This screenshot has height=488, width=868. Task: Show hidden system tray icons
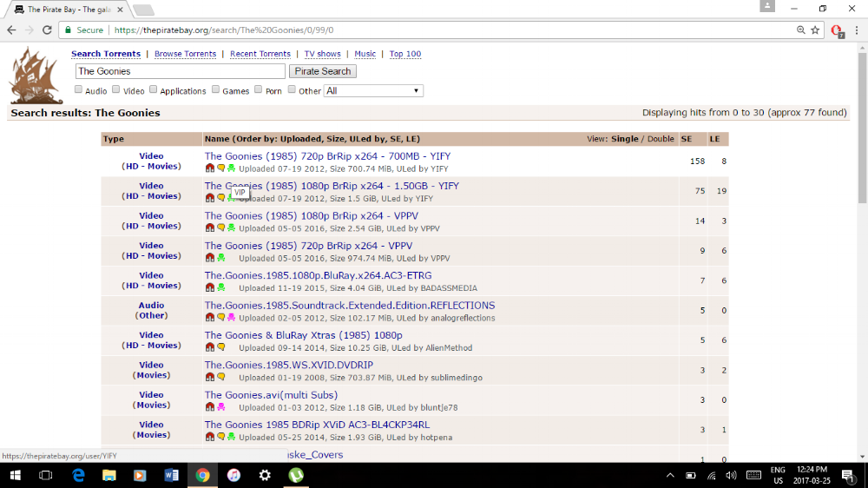(670, 475)
